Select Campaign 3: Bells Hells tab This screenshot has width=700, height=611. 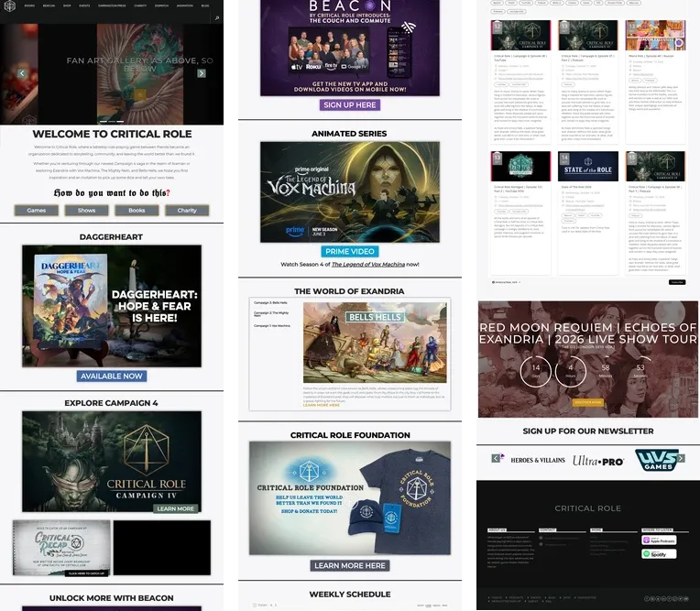270,302
